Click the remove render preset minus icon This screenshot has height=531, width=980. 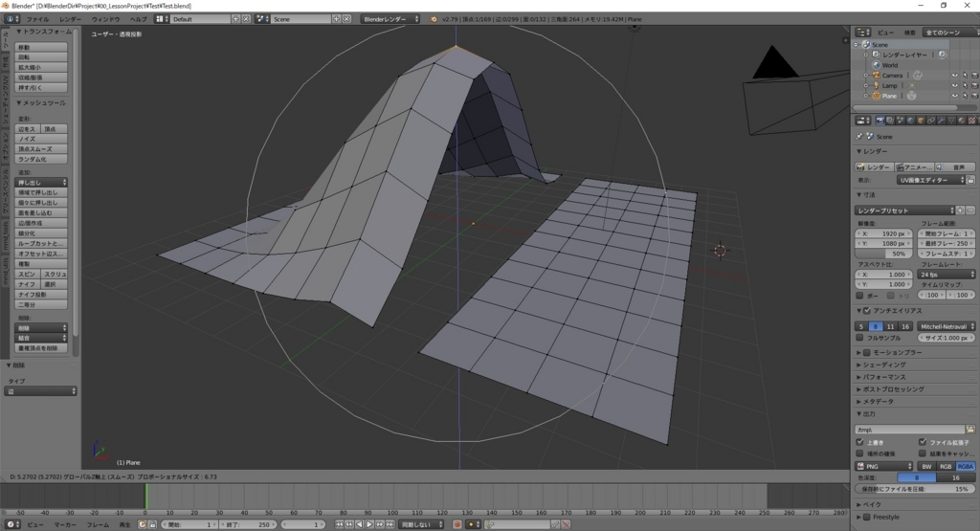coord(970,210)
